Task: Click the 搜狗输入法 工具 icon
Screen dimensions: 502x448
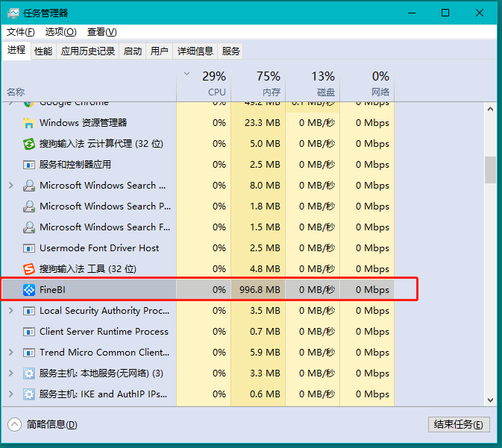Action: 29,269
